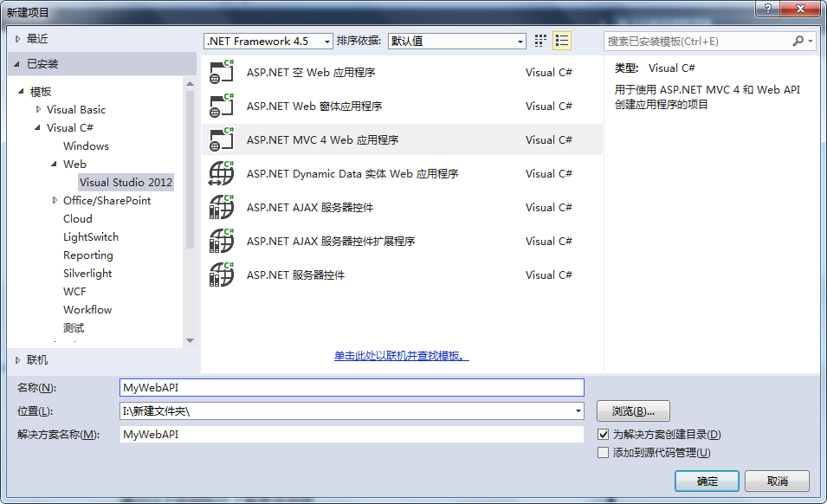The width and height of the screenshot is (827, 504).
Task: Click the 确定 button
Action: click(x=707, y=481)
